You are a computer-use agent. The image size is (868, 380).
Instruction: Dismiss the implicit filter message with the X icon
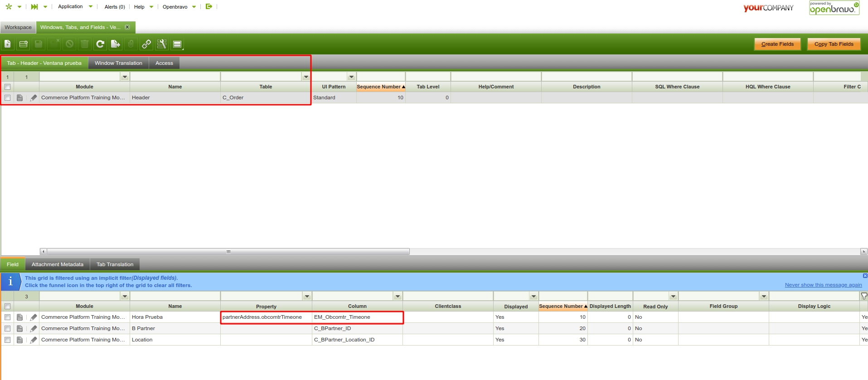coord(865,276)
